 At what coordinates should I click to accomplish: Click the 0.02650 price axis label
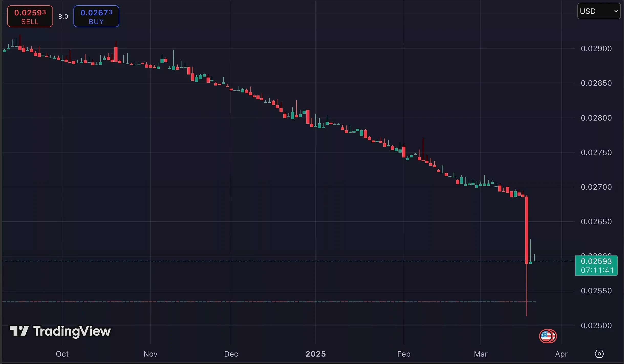[596, 222]
